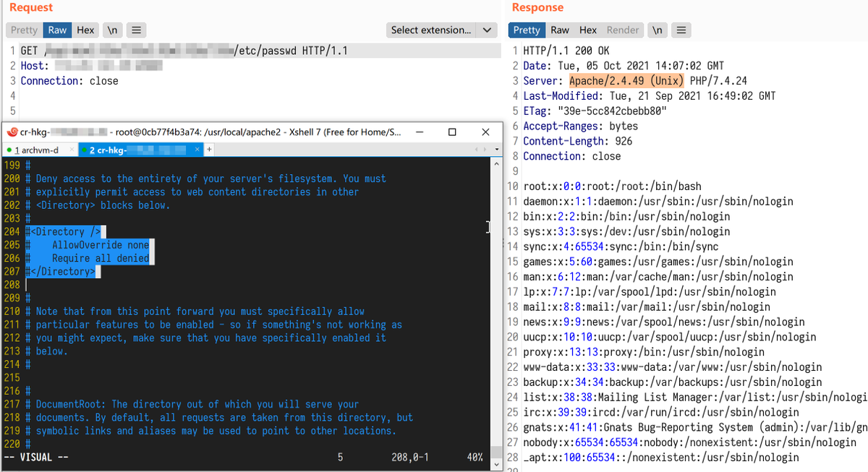Click Date header line in Response
This screenshot has width=868, height=472.
click(x=624, y=66)
